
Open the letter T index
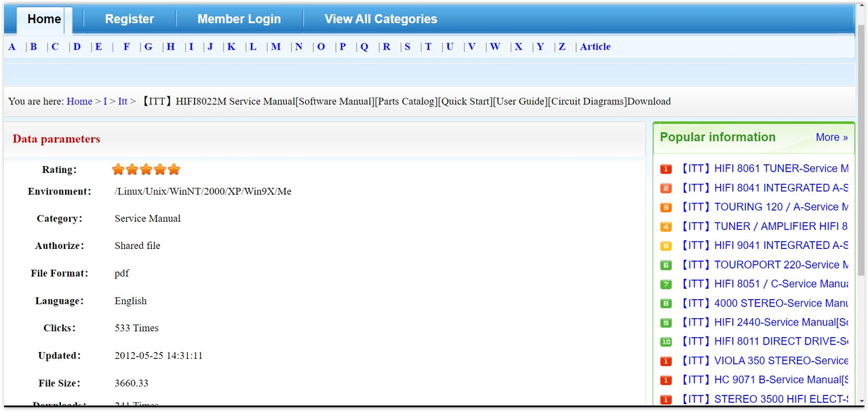coord(428,47)
